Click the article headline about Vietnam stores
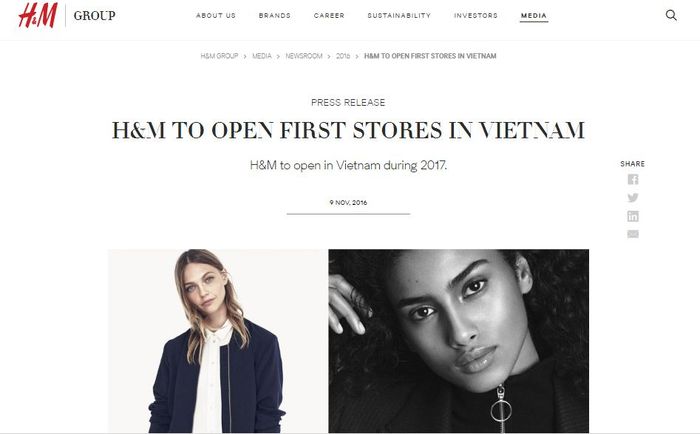The height and width of the screenshot is (434, 700). tap(348, 130)
